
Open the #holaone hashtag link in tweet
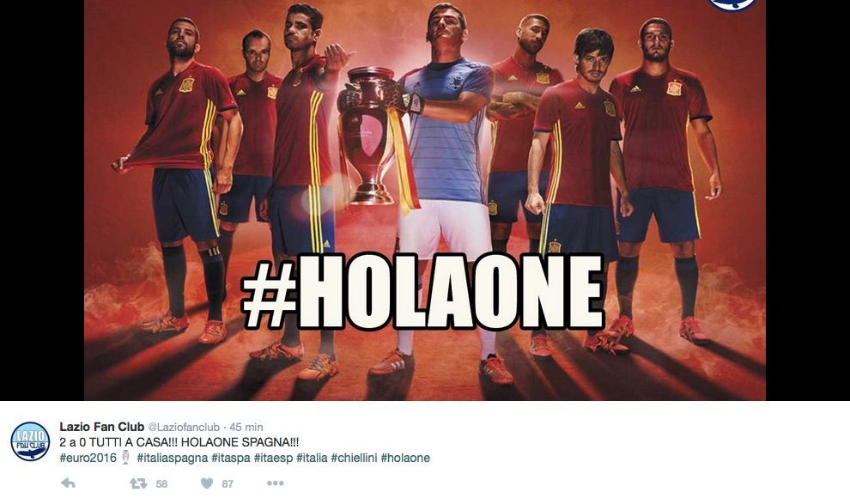[405, 458]
